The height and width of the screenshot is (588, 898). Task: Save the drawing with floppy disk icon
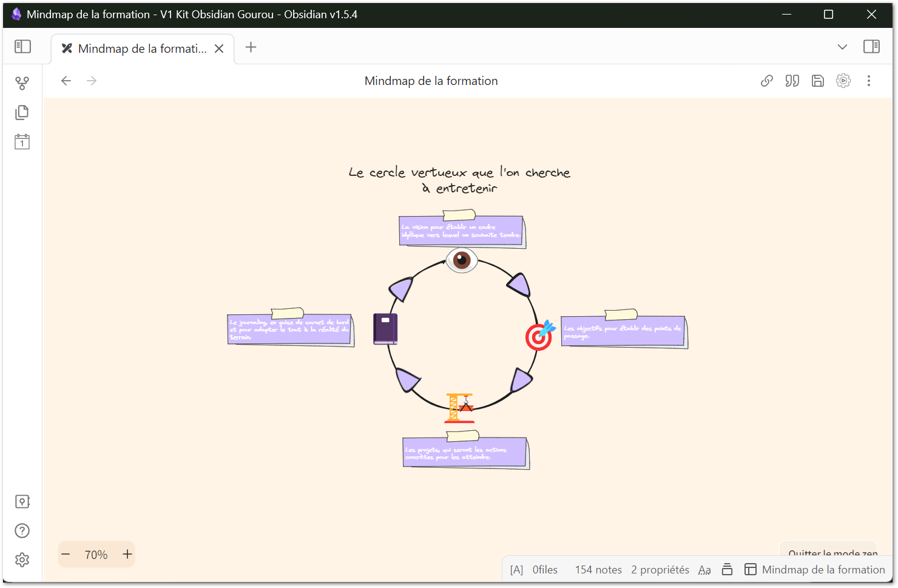[818, 81]
